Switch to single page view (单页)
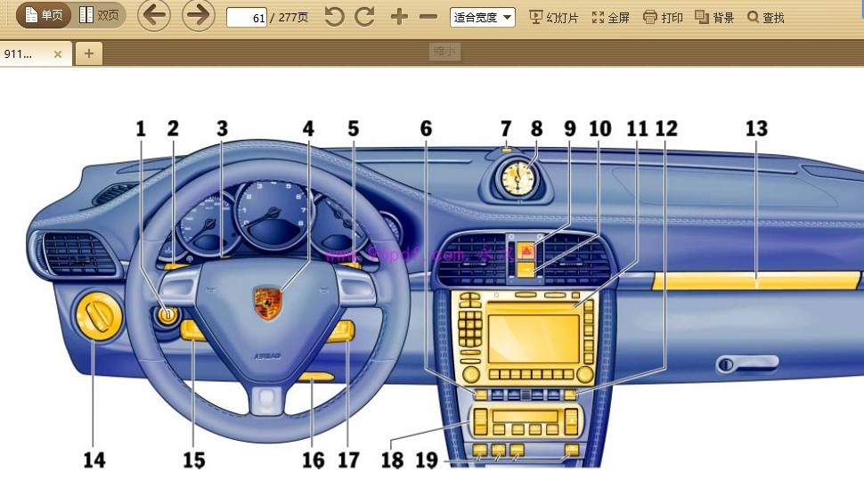 (44, 16)
